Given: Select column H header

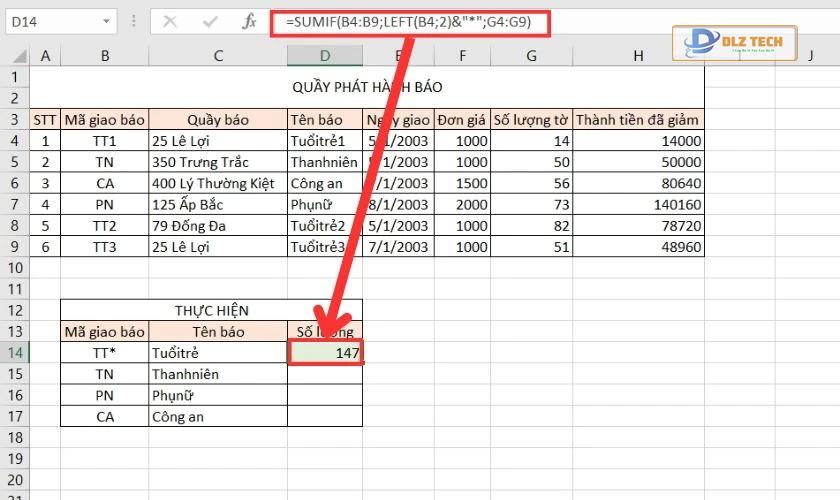Looking at the screenshot, I should point(638,56).
